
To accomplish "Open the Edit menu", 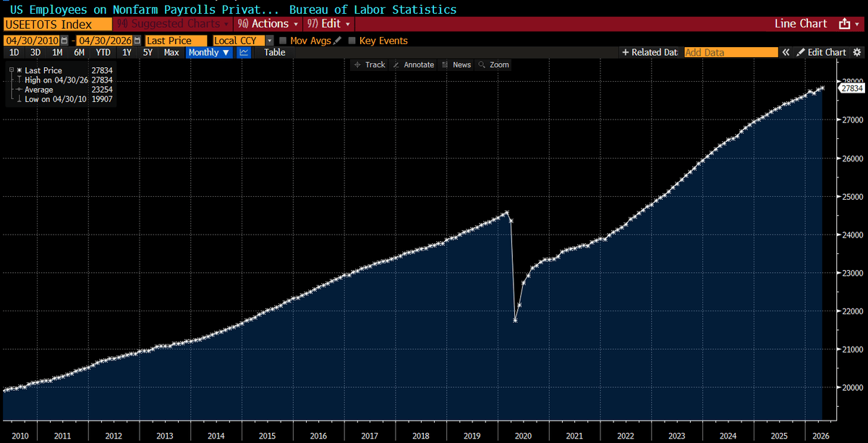I will 329,24.
